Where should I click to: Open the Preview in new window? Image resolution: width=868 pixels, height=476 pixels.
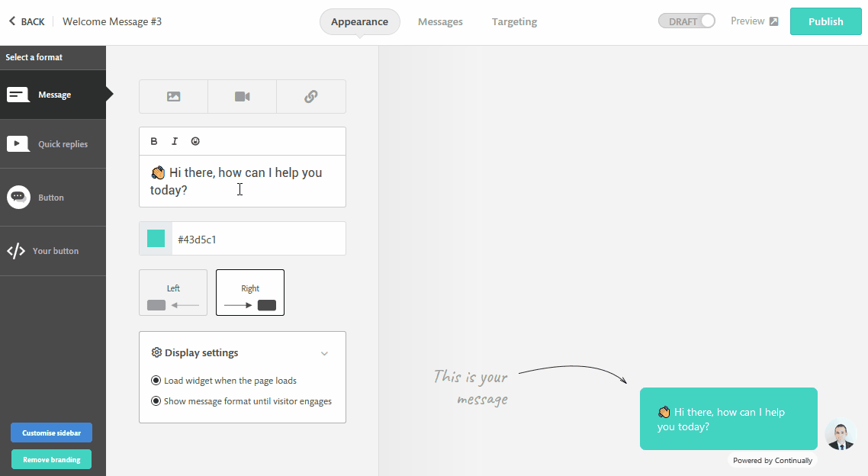754,21
